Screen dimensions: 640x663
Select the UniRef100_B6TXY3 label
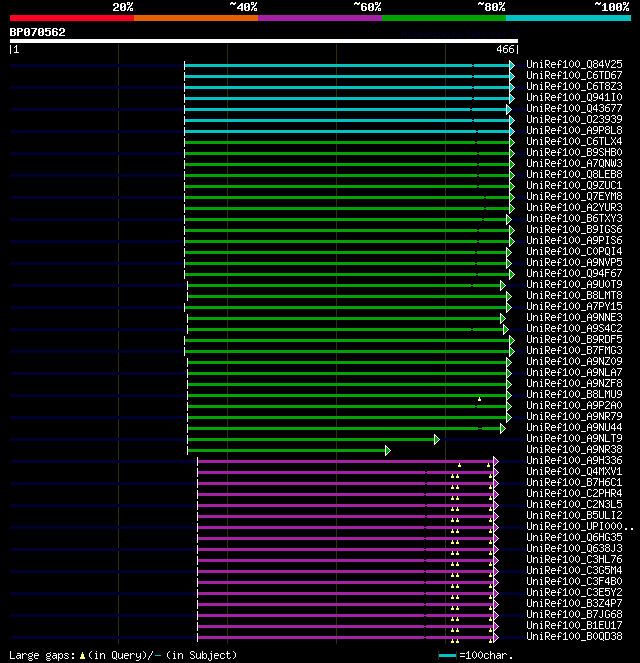click(x=574, y=218)
